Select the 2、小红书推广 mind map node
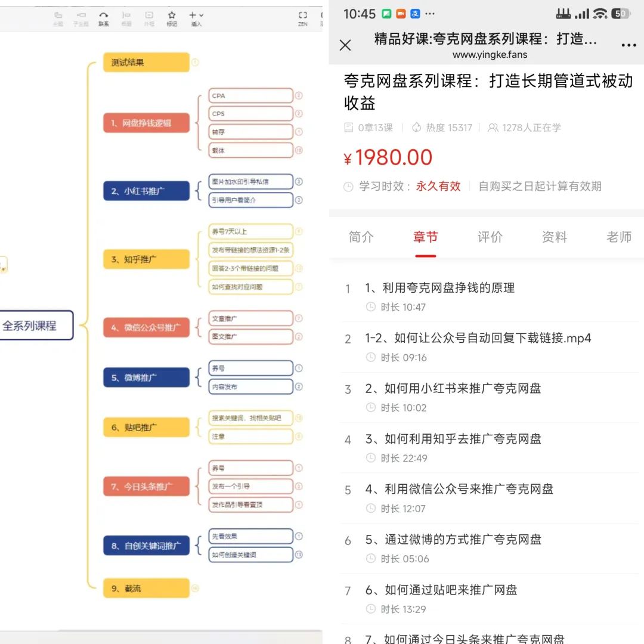Image resolution: width=644 pixels, height=644 pixels. pyautogui.click(x=146, y=191)
